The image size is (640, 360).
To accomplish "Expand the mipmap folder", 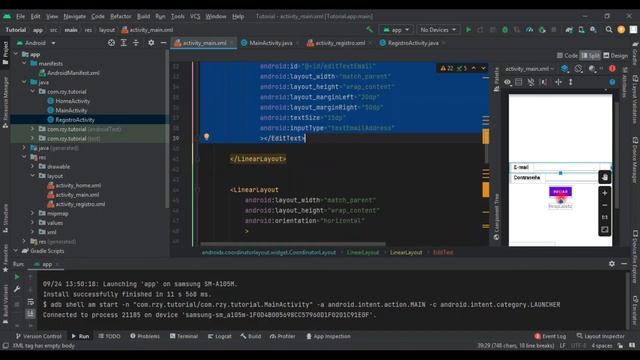I will pyautogui.click(x=32, y=213).
